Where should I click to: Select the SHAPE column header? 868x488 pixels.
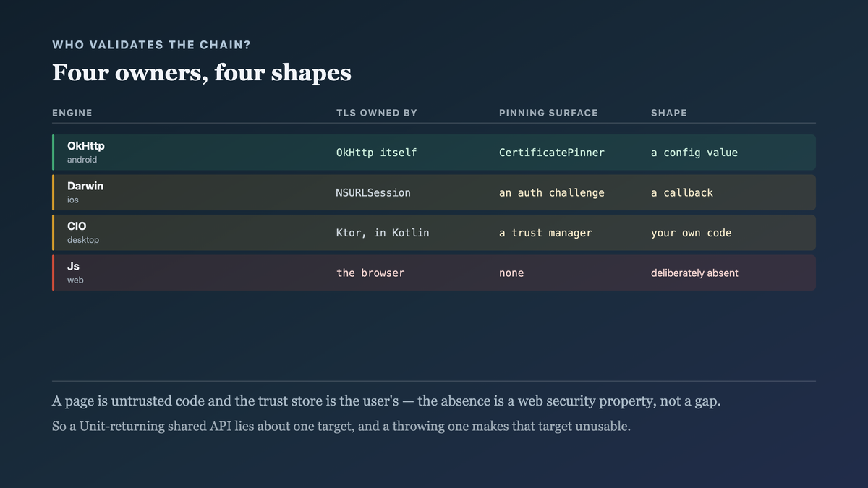click(x=669, y=113)
